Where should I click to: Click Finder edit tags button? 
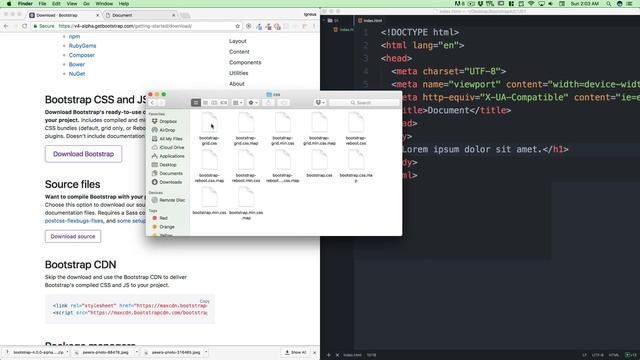tap(284, 102)
